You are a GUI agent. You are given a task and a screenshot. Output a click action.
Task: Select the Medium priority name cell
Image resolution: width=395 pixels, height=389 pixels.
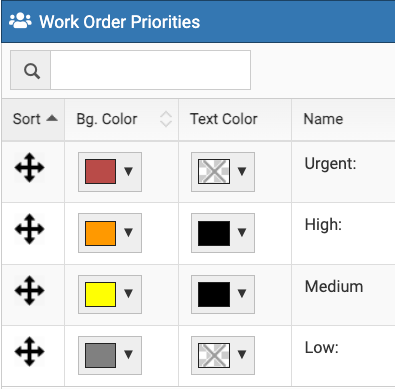click(x=343, y=295)
